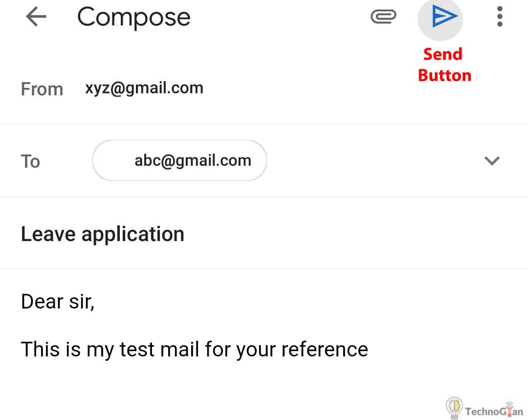Click the Compose screen title

point(133,18)
